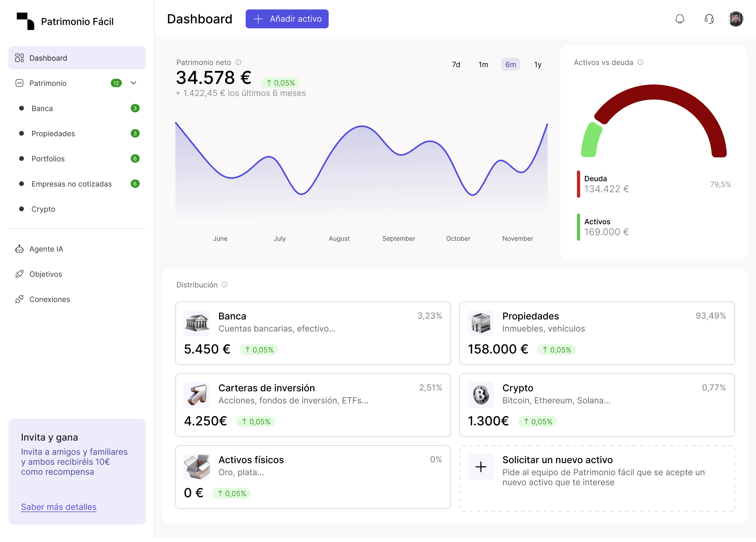Click the Agente IA robot icon
The width and height of the screenshot is (756, 542).
point(20,249)
